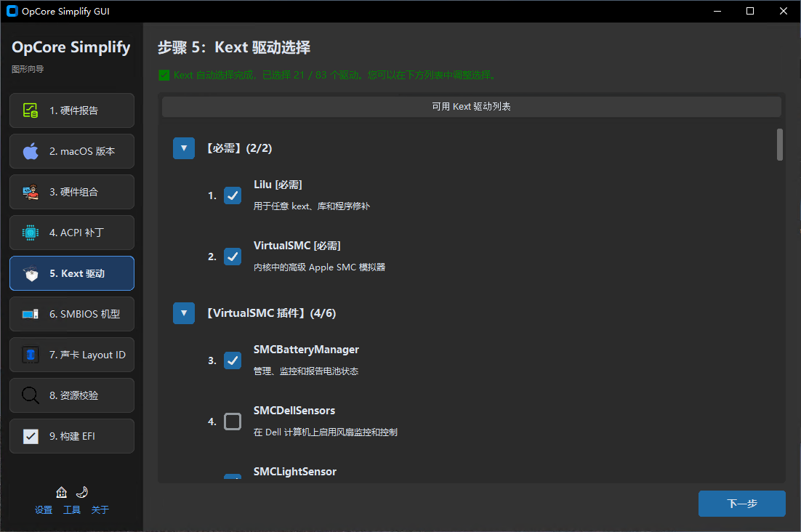
Task: Click the 步骤 5: Kext 驱动选择 heading
Action: 234,47
